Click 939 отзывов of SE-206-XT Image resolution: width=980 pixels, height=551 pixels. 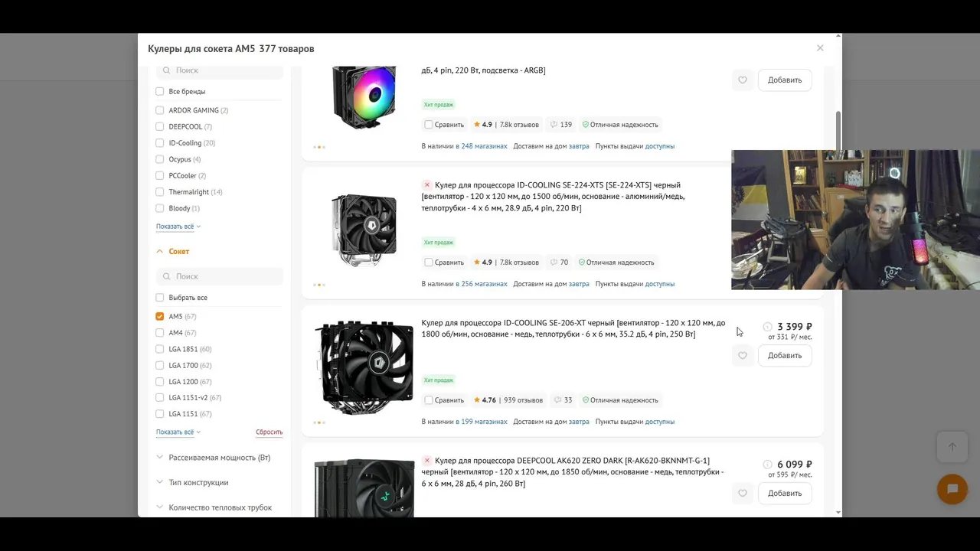[523, 399]
